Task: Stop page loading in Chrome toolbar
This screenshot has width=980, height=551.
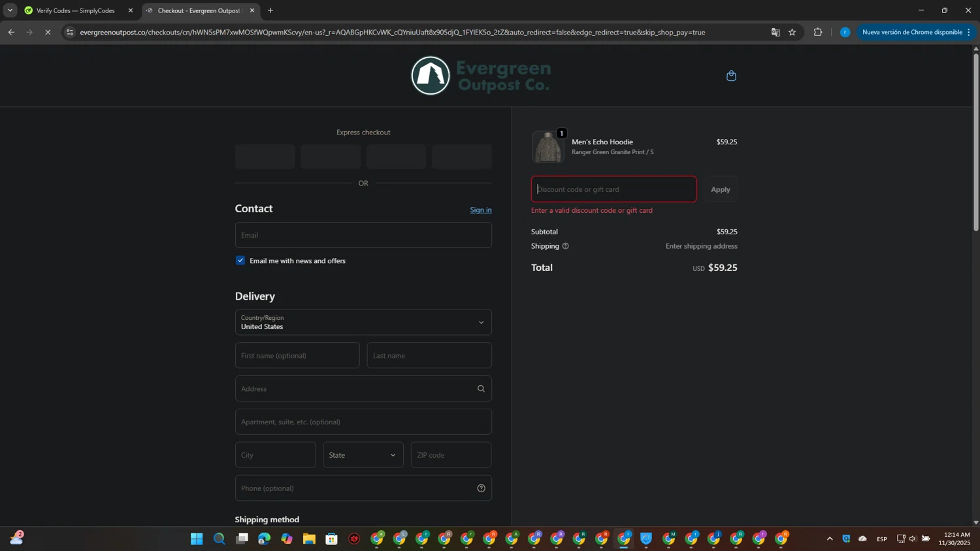Action: click(48, 32)
